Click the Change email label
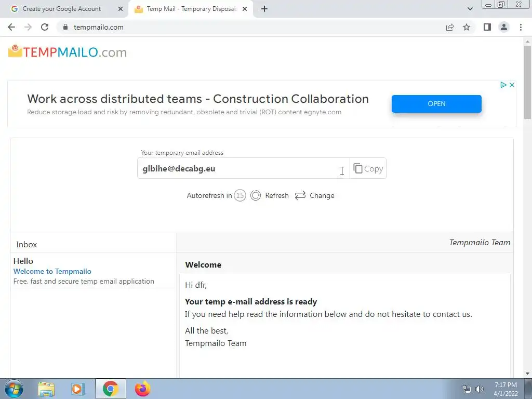This screenshot has width=532, height=399. pyautogui.click(x=322, y=195)
